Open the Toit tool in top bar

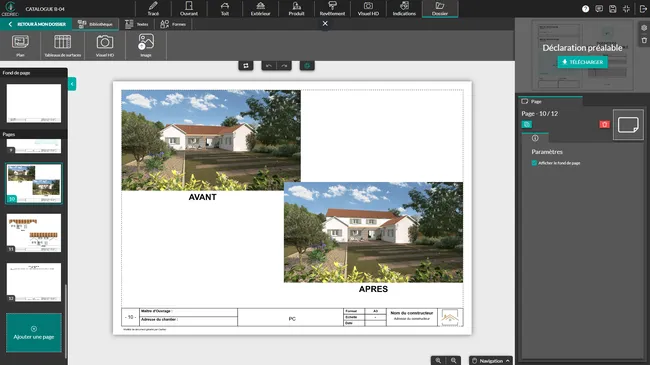point(225,8)
